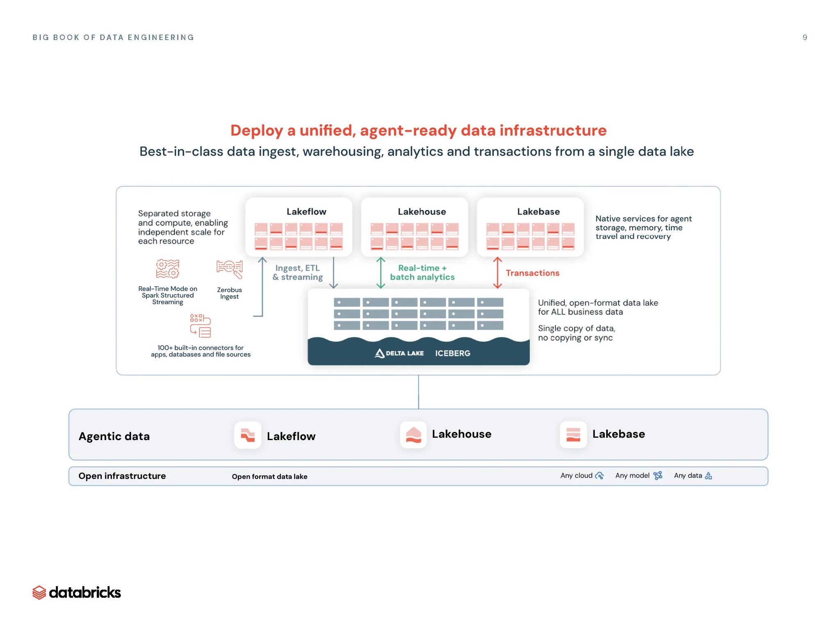Click the 'Lakeflow' label in Agentic data row
This screenshot has height=630, width=840.
291,436
